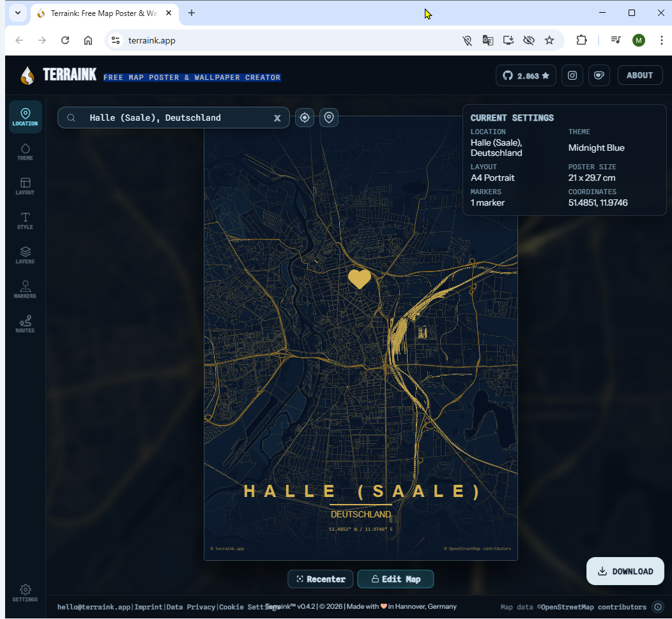Click the heart marker on the map
Viewport: 672px width, 619px height.
point(359,279)
